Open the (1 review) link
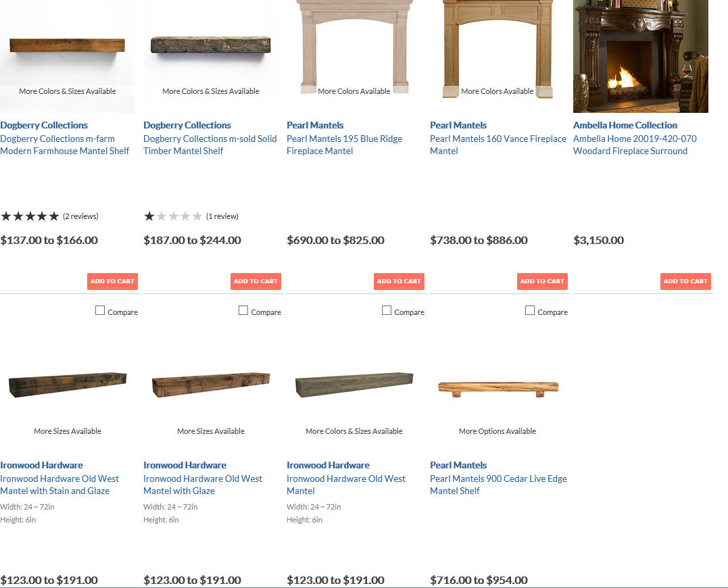This screenshot has width=728, height=588. click(222, 216)
